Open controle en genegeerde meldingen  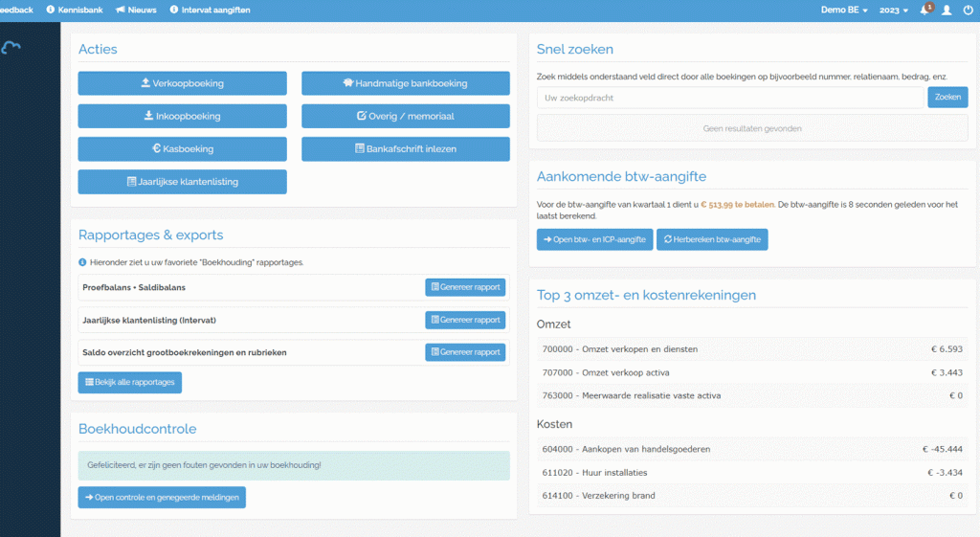point(162,497)
